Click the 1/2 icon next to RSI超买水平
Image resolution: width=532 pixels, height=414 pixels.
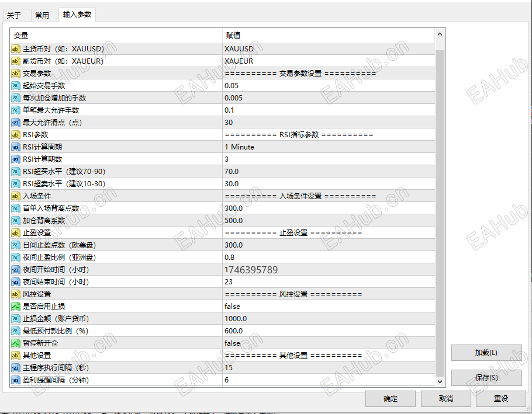[15, 171]
